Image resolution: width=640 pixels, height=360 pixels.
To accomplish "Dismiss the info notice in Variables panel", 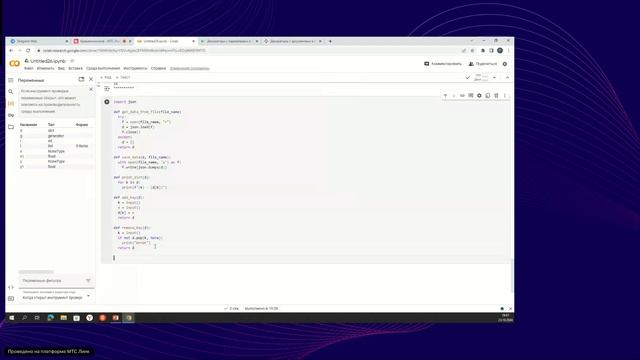I will click(x=91, y=89).
